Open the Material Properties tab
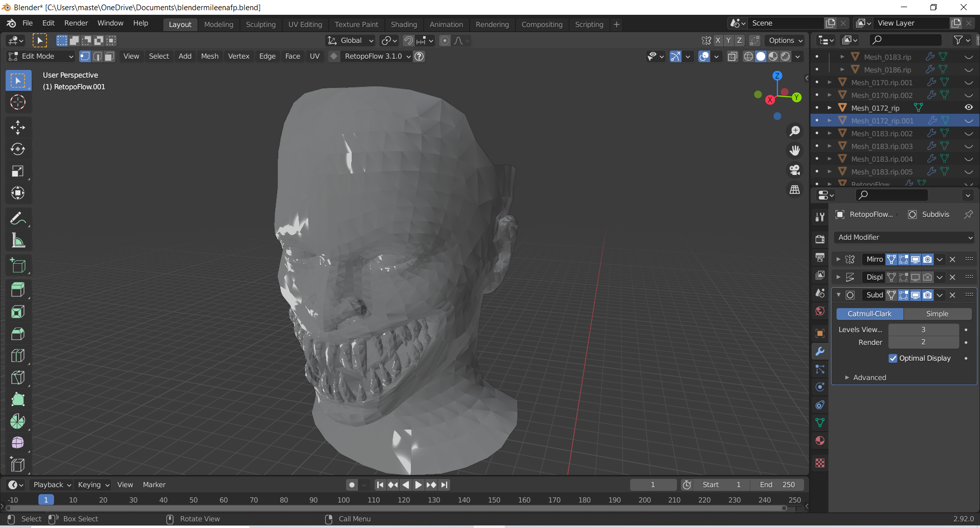Screen dimensions: 980x528 click(x=820, y=441)
